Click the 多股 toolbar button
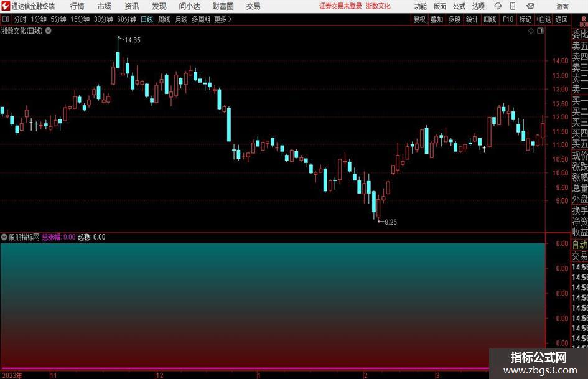Screen dimensions: 588x379 (454, 19)
